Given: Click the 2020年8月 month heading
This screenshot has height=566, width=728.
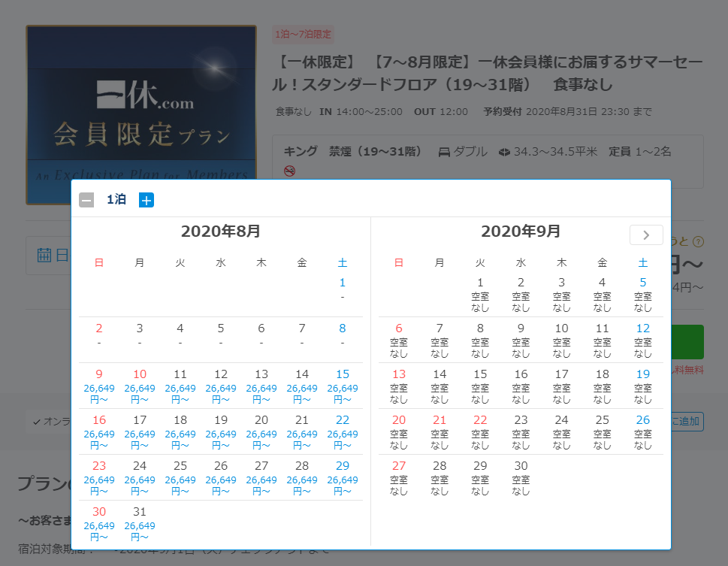Looking at the screenshot, I should click(221, 232).
